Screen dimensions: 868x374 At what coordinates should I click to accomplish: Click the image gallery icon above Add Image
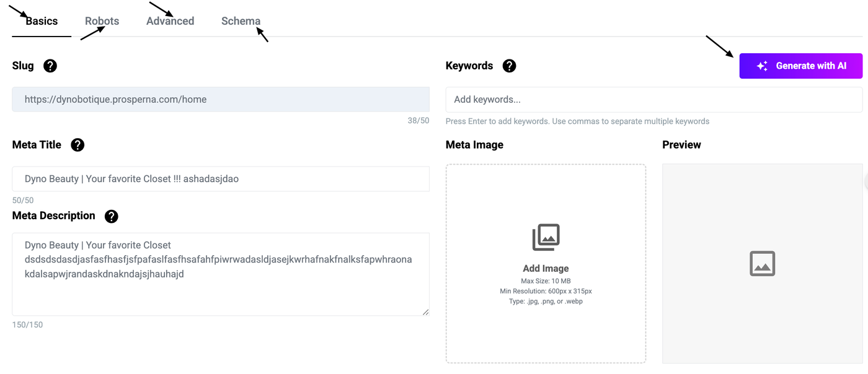tap(546, 237)
